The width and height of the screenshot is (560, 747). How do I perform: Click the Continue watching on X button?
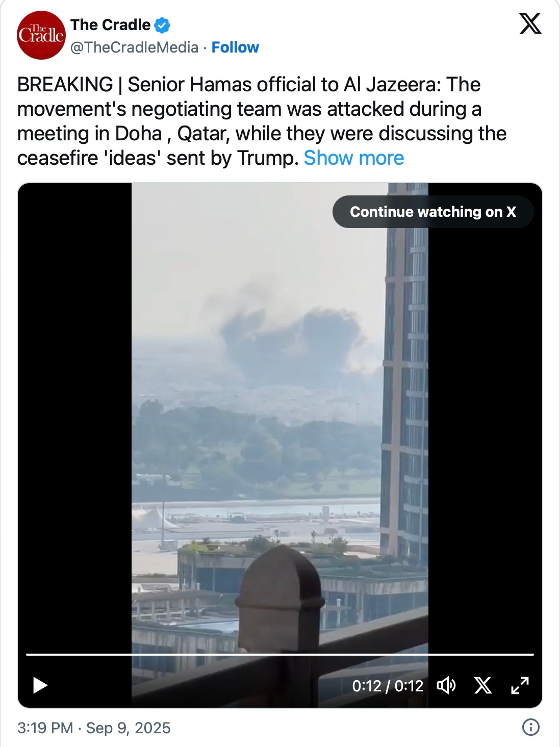(x=433, y=212)
